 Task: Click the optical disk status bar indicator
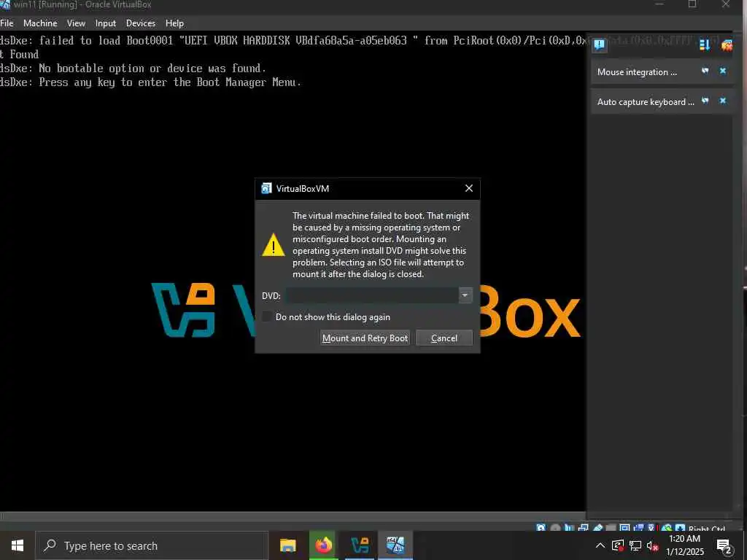[x=555, y=528]
